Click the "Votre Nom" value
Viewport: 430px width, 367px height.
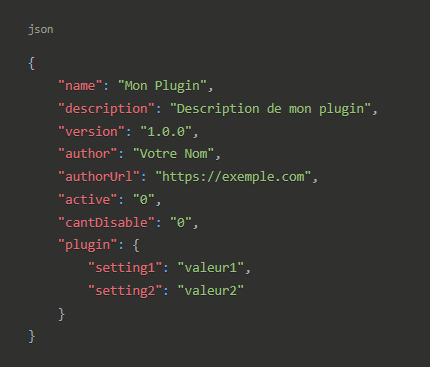[x=173, y=154]
